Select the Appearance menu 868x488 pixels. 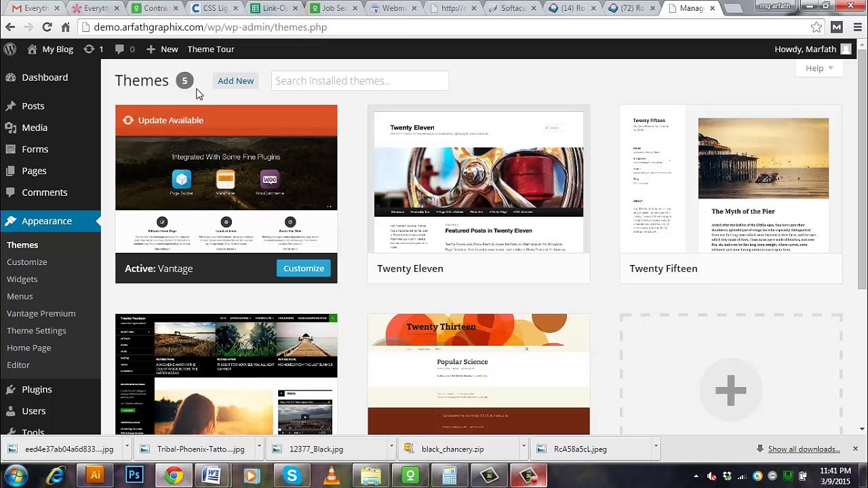[x=50, y=221]
